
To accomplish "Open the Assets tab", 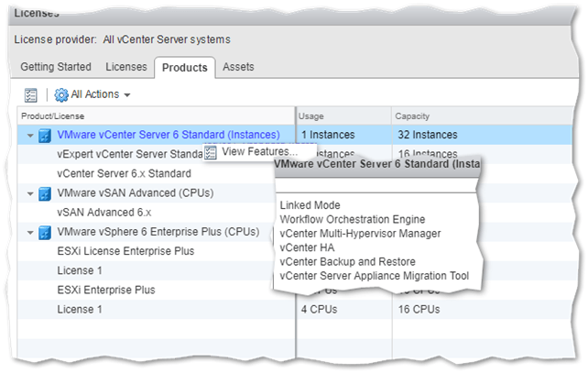I will point(238,67).
